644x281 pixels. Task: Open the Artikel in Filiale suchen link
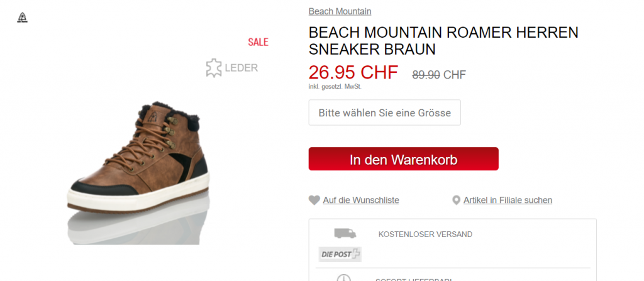click(x=508, y=200)
